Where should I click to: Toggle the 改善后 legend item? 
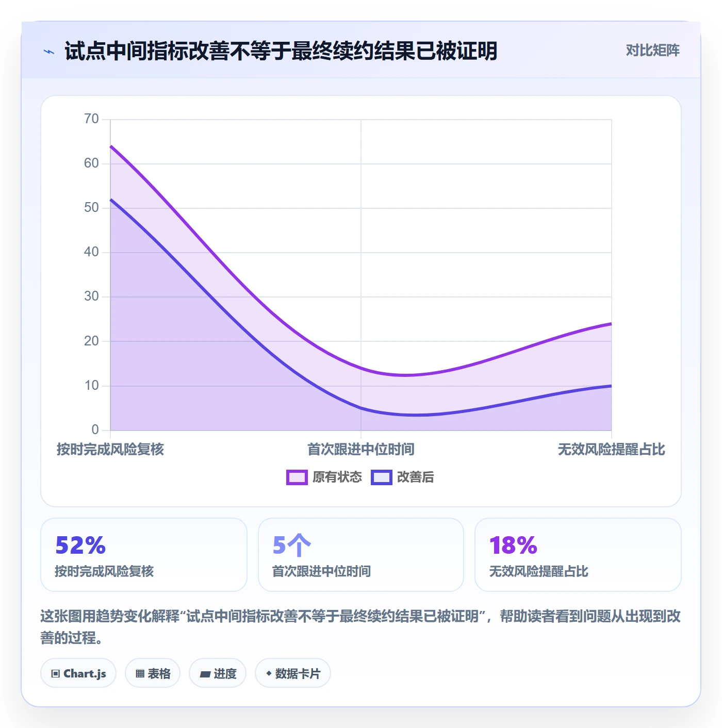(x=402, y=477)
